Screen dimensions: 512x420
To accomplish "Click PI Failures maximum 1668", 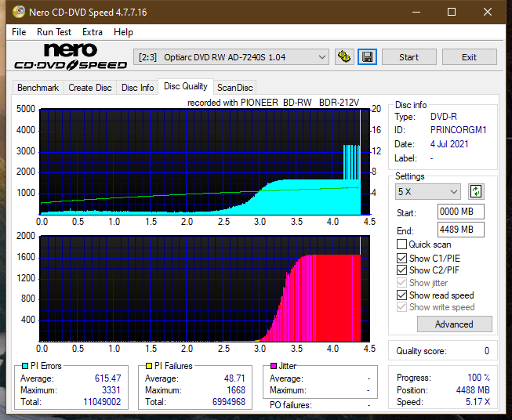I will pos(236,390).
